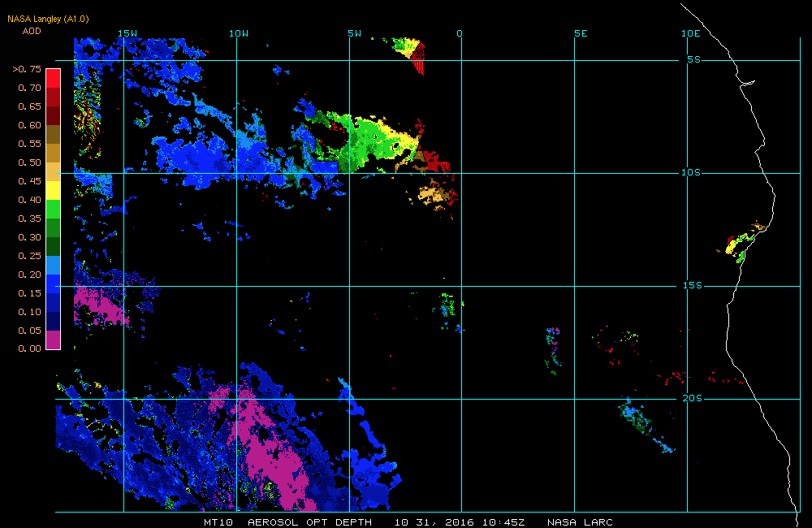Click the red hatched aerosol patch near 5S
This screenshot has width=812, height=528.
tap(418, 58)
